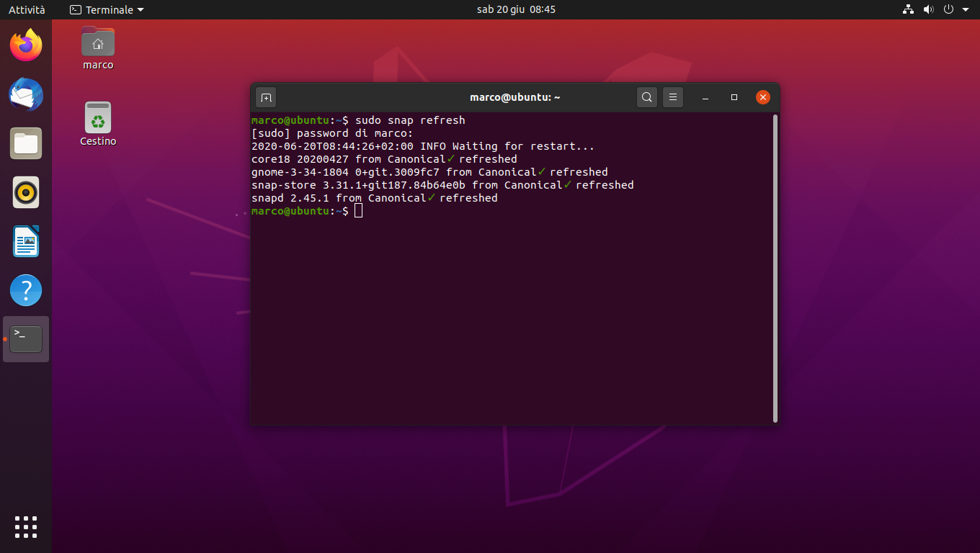Viewport: 980px width, 553px height.
Task: Open the Terminale app menu
Action: pyautogui.click(x=107, y=9)
